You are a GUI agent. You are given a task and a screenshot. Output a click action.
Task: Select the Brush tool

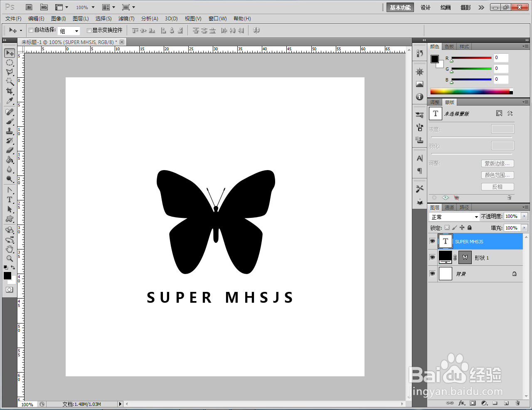10,121
